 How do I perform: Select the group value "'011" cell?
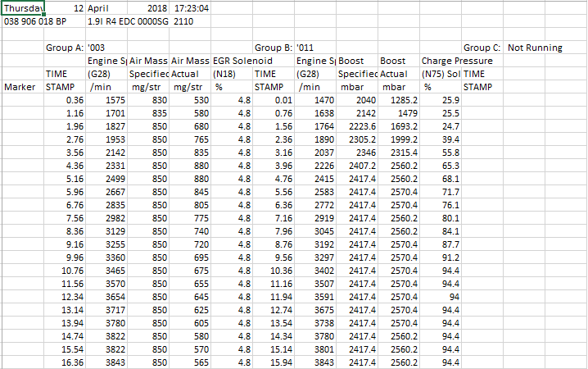click(x=315, y=48)
